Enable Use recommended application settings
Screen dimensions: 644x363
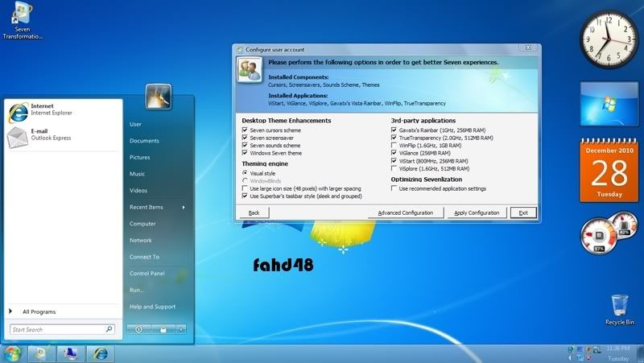click(x=394, y=188)
